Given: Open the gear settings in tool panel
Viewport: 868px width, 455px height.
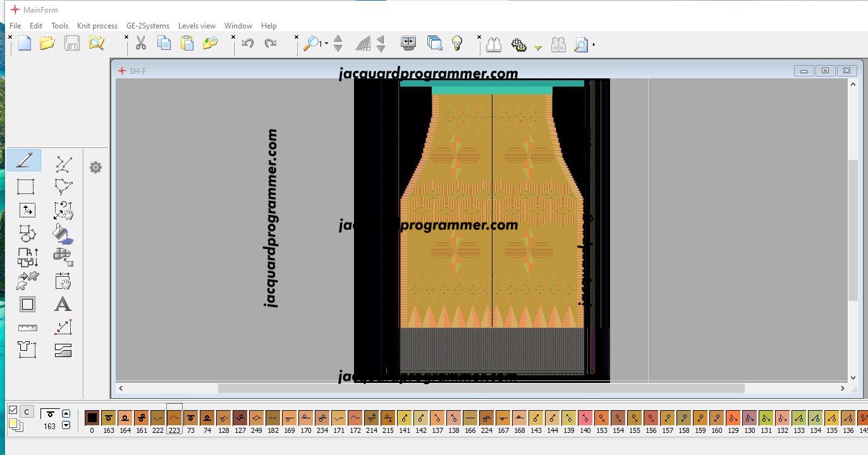Looking at the screenshot, I should [95, 167].
